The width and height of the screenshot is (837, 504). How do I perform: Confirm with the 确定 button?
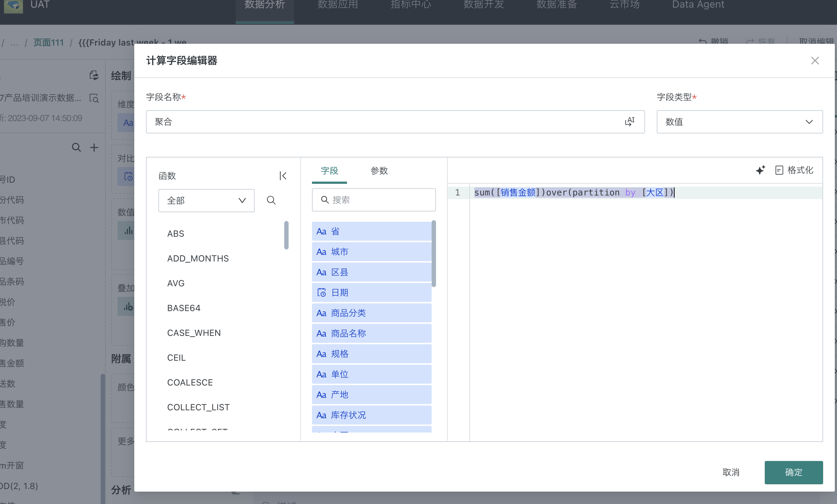[794, 473]
